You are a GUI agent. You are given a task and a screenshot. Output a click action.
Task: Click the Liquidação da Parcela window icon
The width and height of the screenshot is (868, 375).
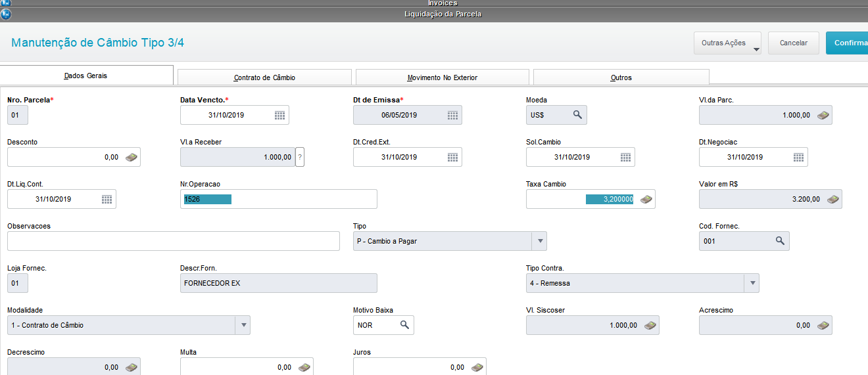pyautogui.click(x=6, y=14)
